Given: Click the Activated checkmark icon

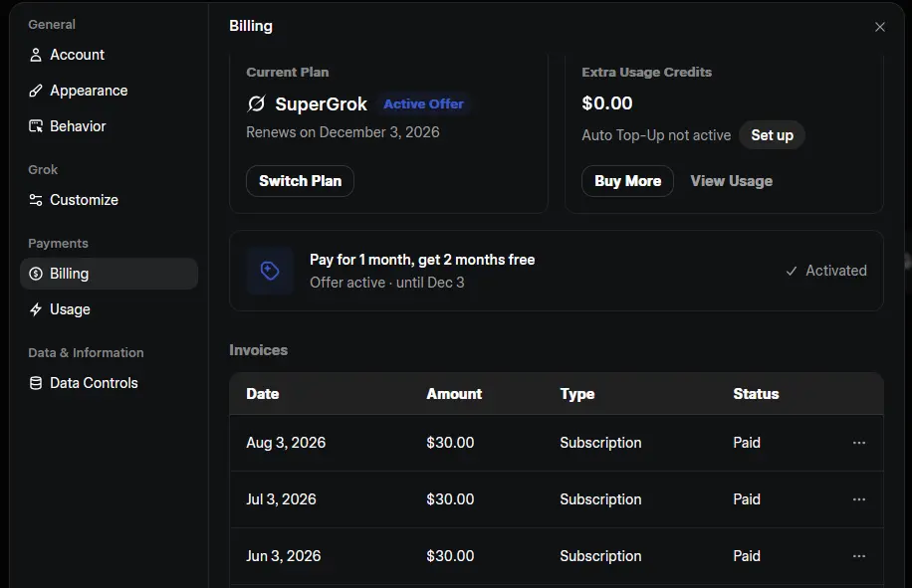Looking at the screenshot, I should point(792,271).
